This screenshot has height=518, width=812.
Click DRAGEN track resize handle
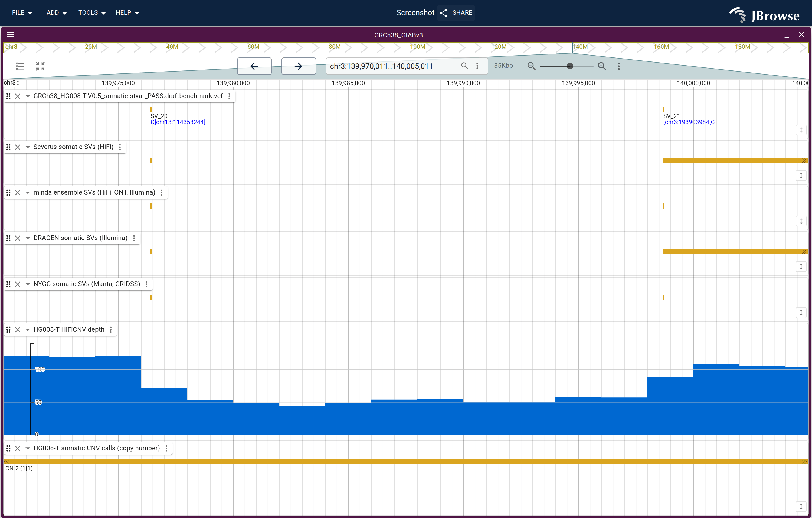(x=801, y=267)
